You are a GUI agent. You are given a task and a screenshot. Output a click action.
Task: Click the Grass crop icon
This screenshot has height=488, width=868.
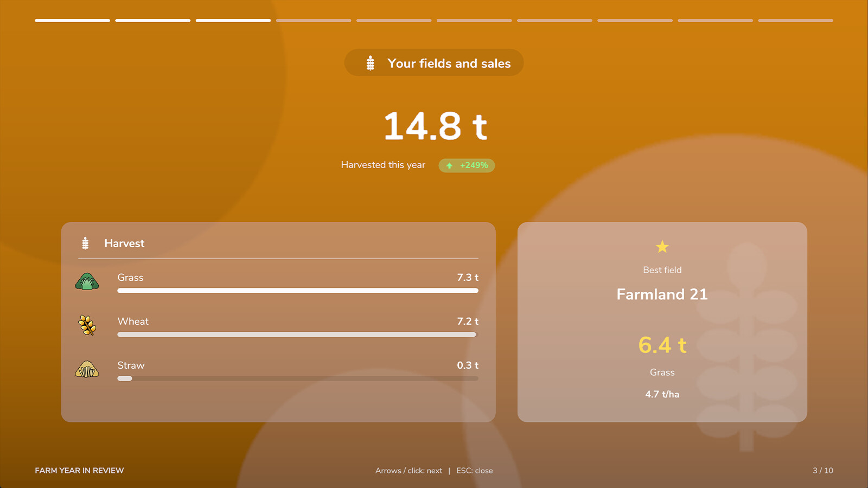pos(87,281)
